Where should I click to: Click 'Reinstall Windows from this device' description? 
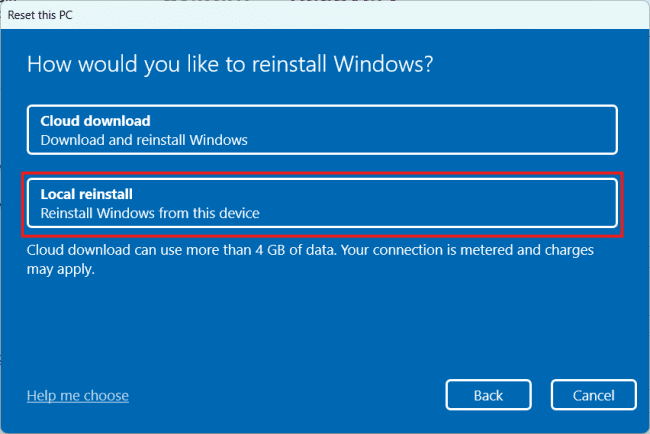(x=149, y=213)
